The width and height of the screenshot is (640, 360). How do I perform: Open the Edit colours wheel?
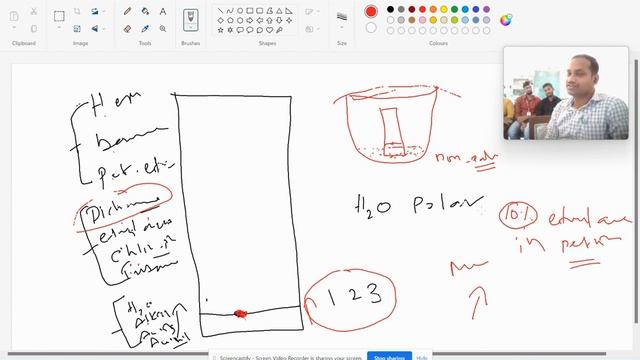(x=506, y=20)
